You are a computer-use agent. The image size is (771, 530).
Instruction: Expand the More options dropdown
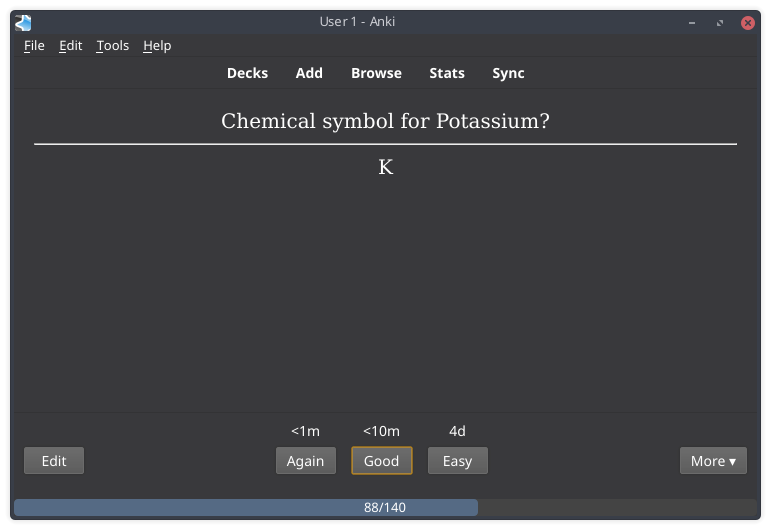pos(713,461)
